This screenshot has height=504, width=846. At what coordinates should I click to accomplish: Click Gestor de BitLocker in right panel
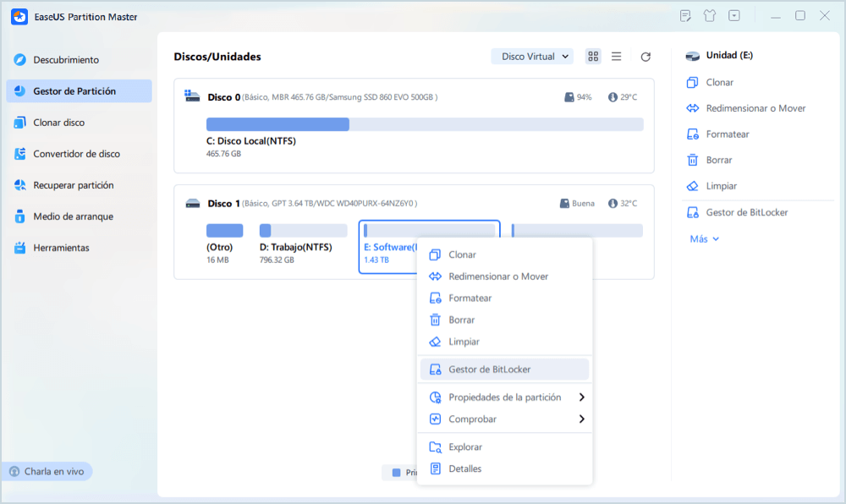[737, 212]
